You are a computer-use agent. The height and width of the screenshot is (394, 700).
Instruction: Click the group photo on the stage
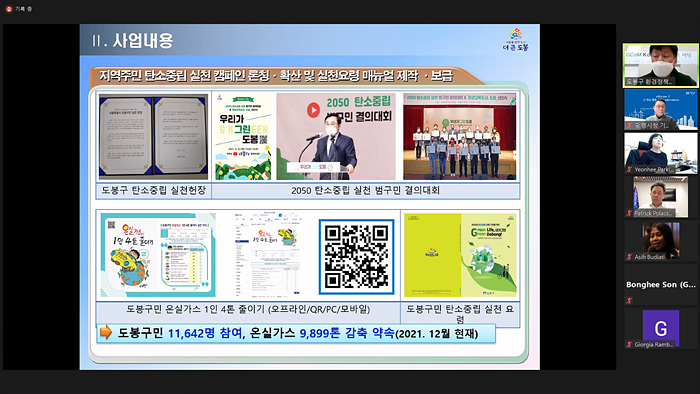[x=459, y=136]
